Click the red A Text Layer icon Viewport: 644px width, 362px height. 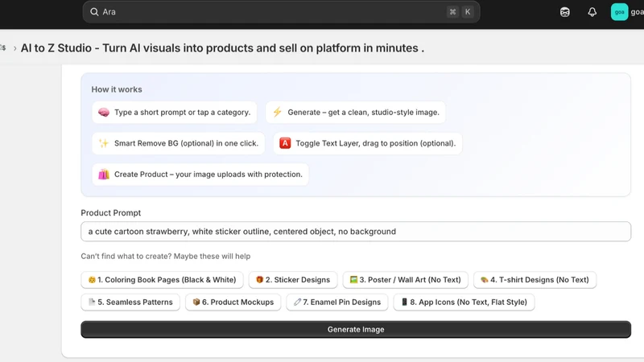click(x=285, y=143)
